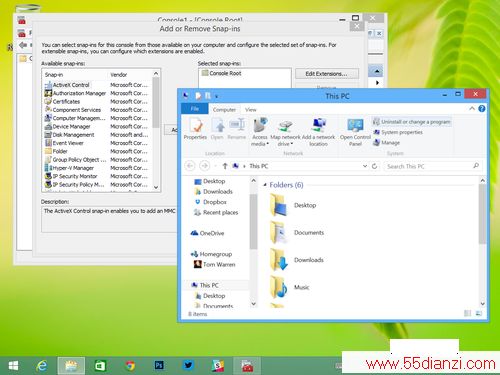Click the MMC toolbox taskbar icon

click(247, 366)
